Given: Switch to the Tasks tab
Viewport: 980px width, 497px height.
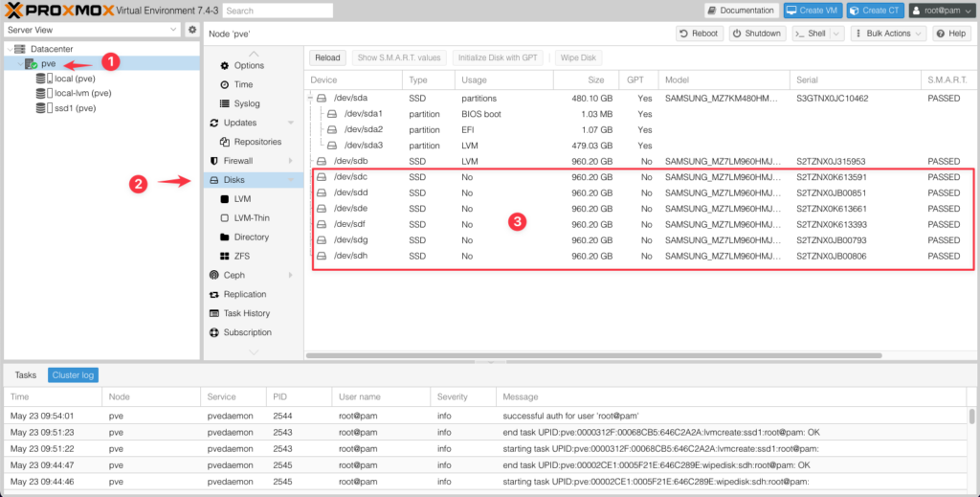Looking at the screenshot, I should pos(26,375).
